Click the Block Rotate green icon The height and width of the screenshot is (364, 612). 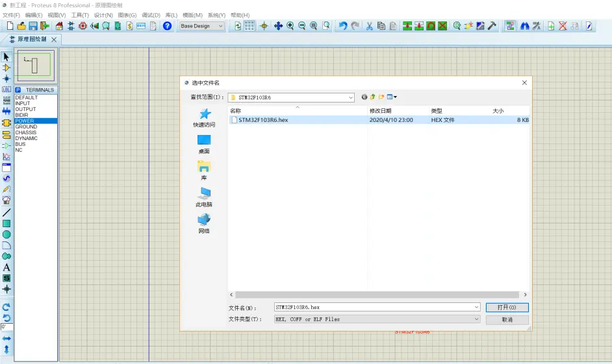tap(431, 26)
